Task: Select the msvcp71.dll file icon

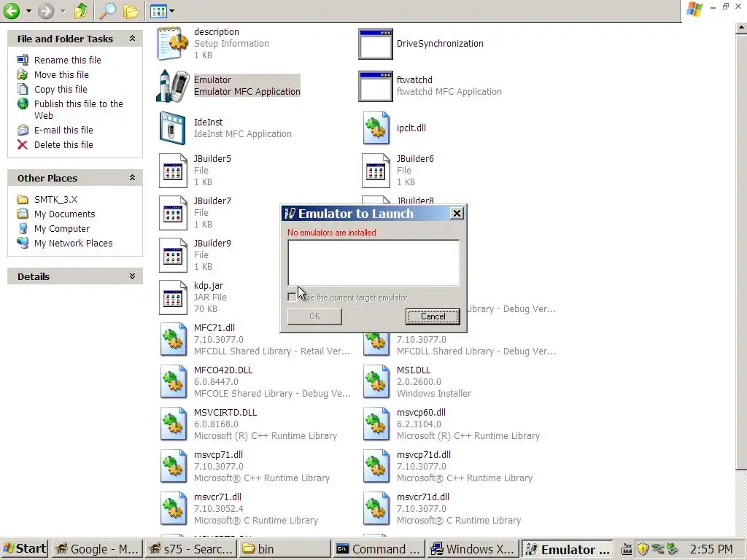Action: tap(173, 467)
